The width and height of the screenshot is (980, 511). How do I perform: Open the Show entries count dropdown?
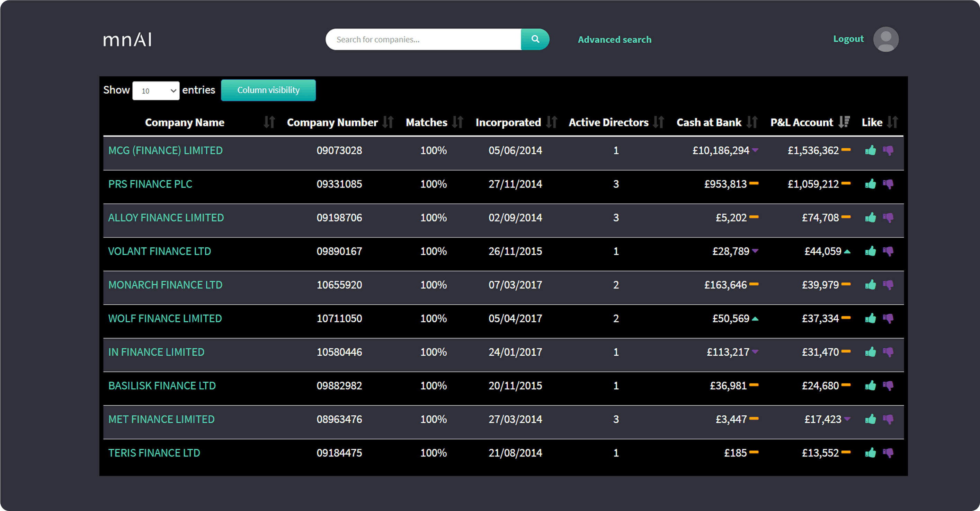click(x=156, y=90)
